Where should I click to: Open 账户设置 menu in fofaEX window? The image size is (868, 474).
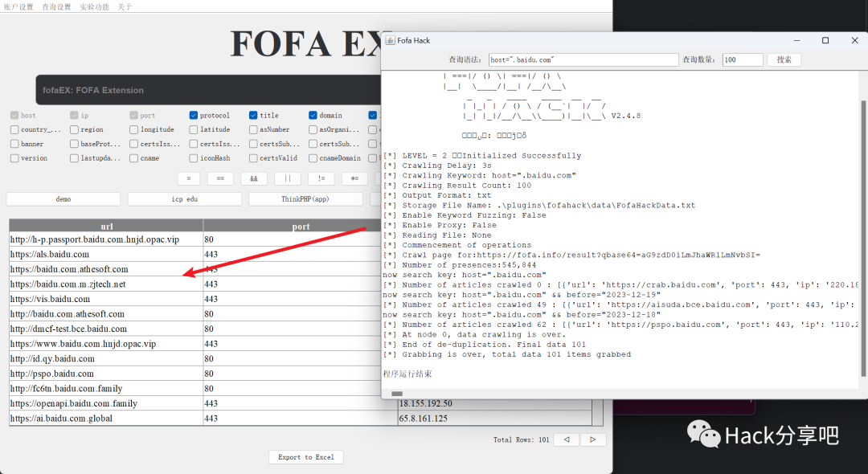tap(18, 6)
